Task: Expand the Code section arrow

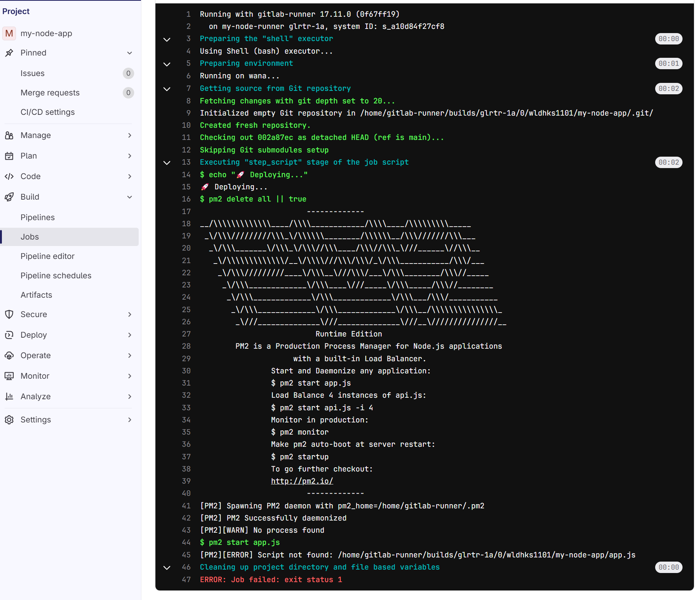Action: point(130,176)
